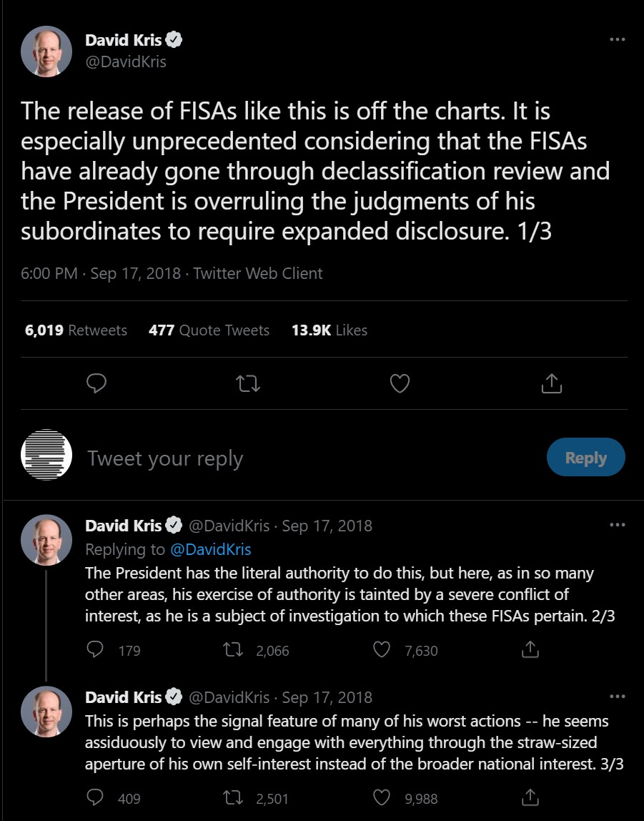Share the 3/3 reply tweet
644x821 pixels.
point(530,797)
